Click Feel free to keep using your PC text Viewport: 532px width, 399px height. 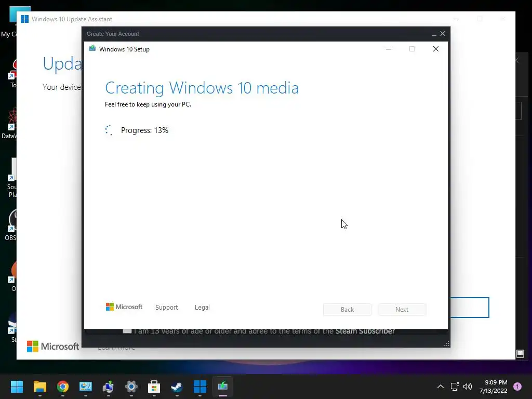tap(148, 104)
